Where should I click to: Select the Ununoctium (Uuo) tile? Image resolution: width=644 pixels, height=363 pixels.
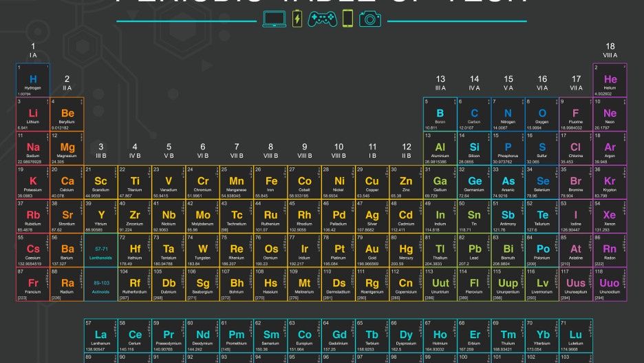610,284
